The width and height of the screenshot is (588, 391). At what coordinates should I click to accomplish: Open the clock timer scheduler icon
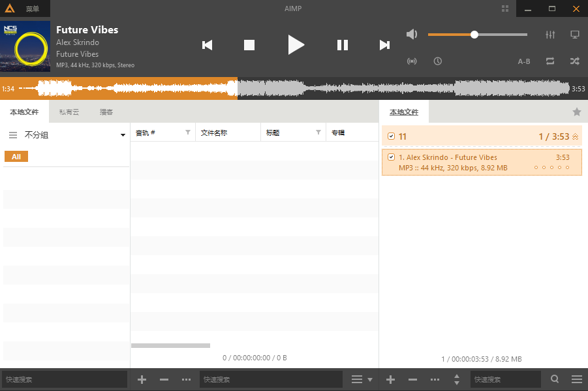438,61
